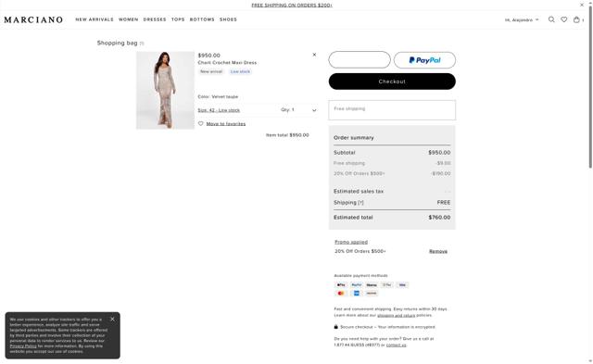Click the page vertical scrollbar
Screen dimensions: 593x364
[x=590, y=87]
